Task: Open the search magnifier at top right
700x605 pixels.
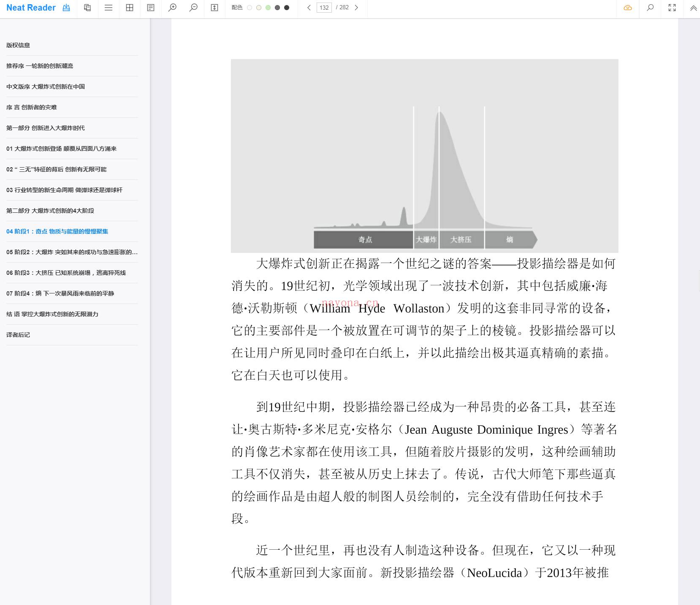Action: coord(650,8)
